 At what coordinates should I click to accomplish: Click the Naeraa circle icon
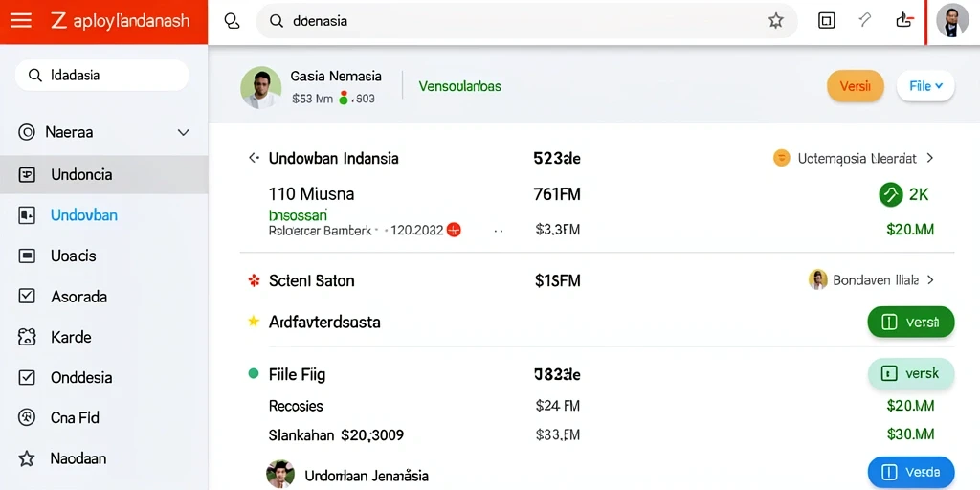pos(26,132)
